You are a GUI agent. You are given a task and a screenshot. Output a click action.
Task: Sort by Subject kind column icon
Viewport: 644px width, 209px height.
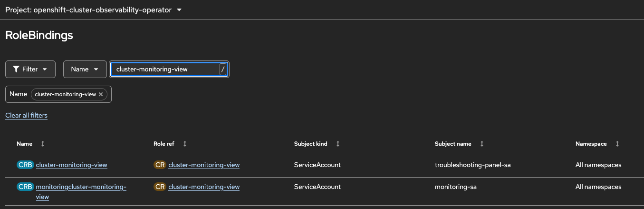point(338,144)
